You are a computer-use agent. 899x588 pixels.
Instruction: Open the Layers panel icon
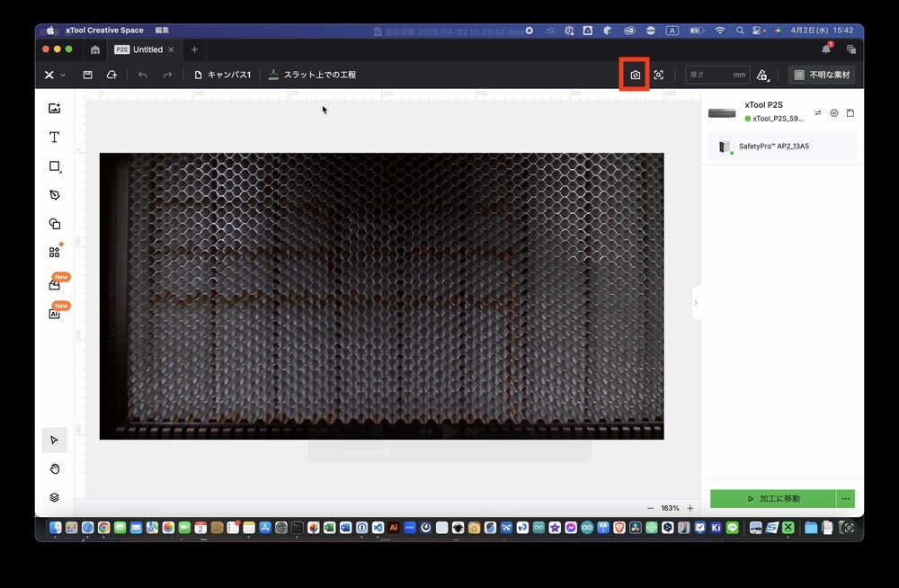tap(54, 497)
